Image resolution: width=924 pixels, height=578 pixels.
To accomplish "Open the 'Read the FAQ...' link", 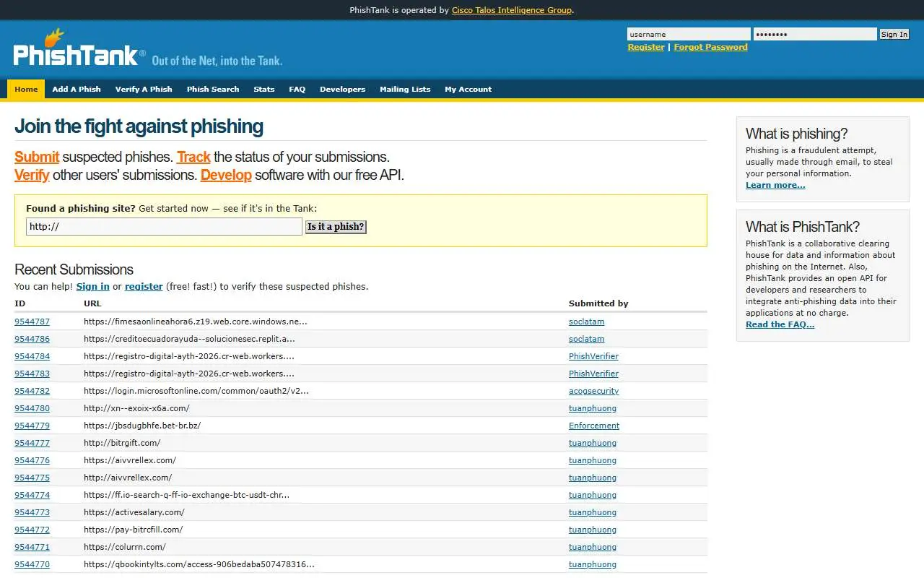I will [x=780, y=324].
